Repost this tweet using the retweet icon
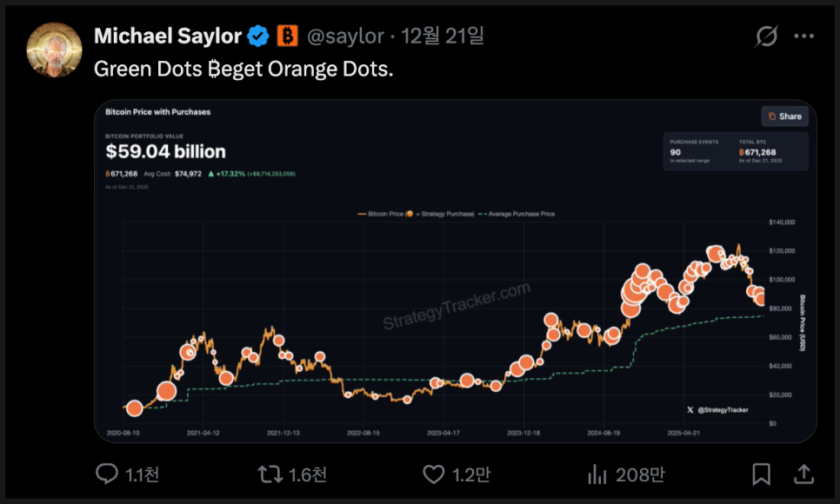Viewport: 840px width, 504px height. [270, 474]
